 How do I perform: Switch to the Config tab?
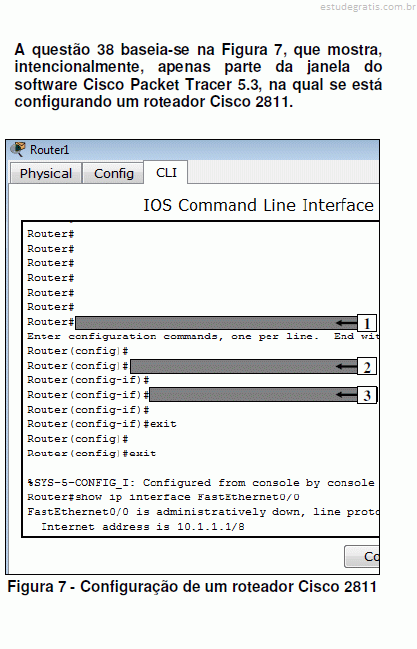[x=113, y=173]
